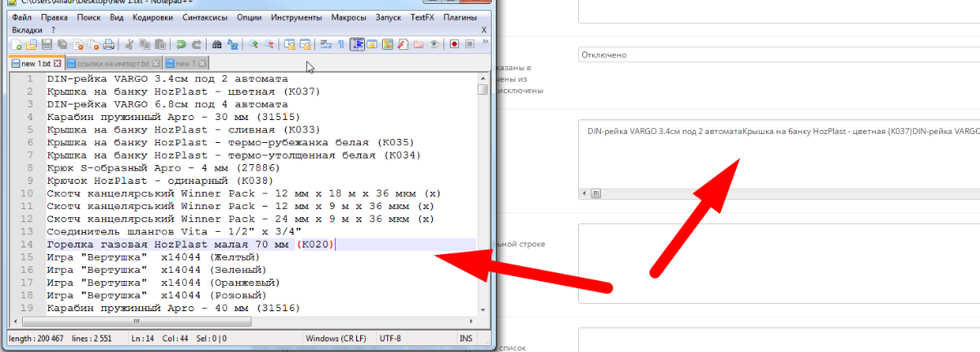The width and height of the screenshot is (980, 352).
Task: Click the Save All toolbar icon
Action: (62, 44)
